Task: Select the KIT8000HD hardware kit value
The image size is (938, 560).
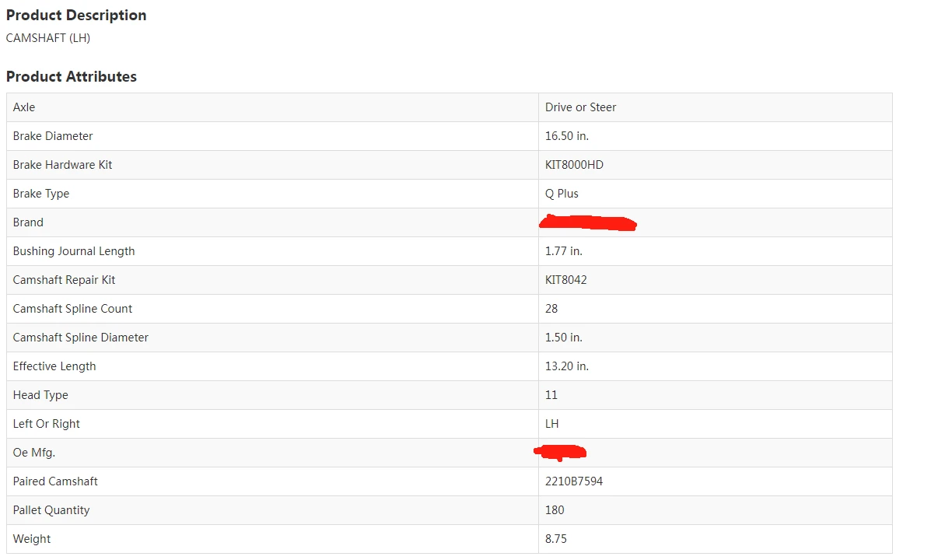Action: (x=574, y=165)
